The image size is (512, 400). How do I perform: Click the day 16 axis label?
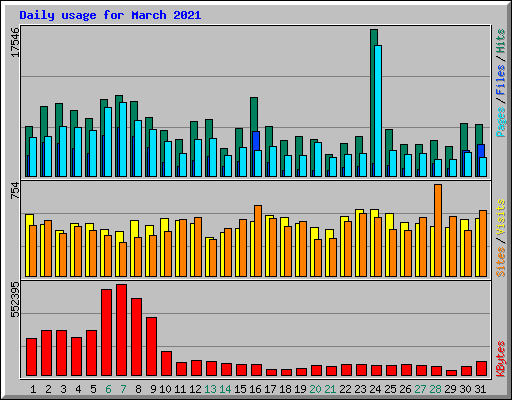pyautogui.click(x=255, y=389)
